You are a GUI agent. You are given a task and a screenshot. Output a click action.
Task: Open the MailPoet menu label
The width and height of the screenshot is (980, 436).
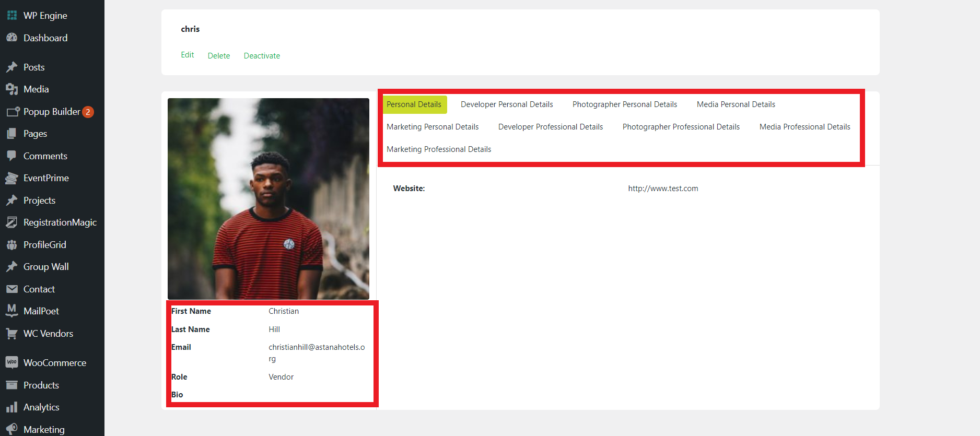[41, 311]
